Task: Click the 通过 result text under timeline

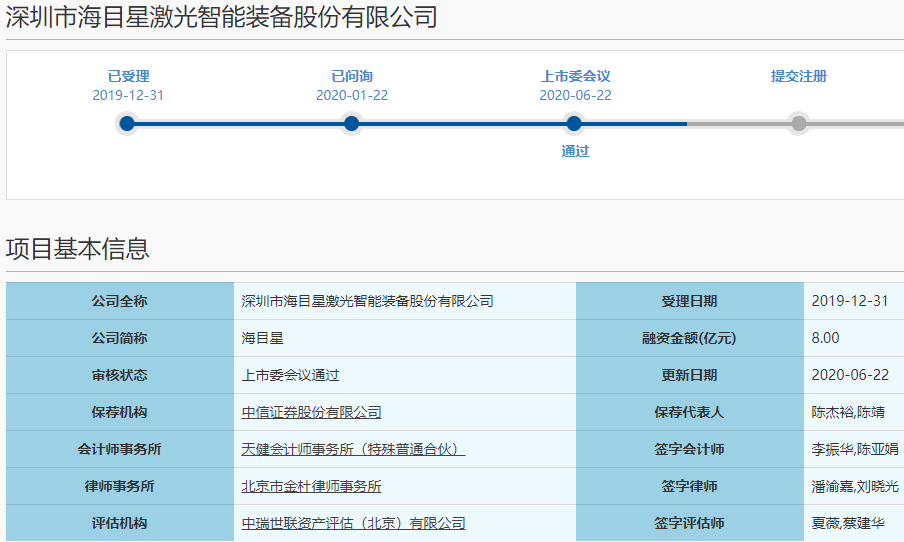Action: pos(575,151)
